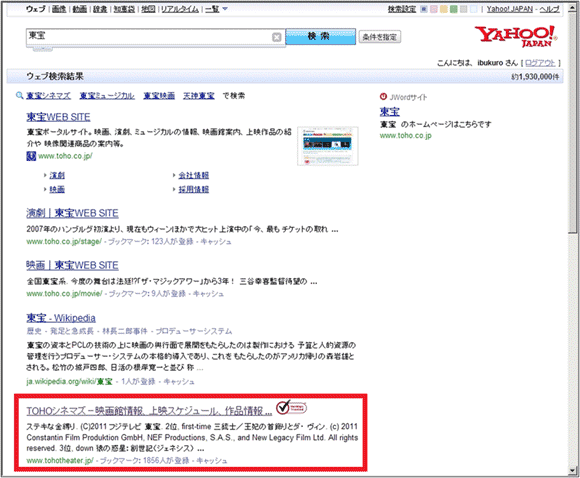Open the 会社情報 sitelink

click(194, 175)
